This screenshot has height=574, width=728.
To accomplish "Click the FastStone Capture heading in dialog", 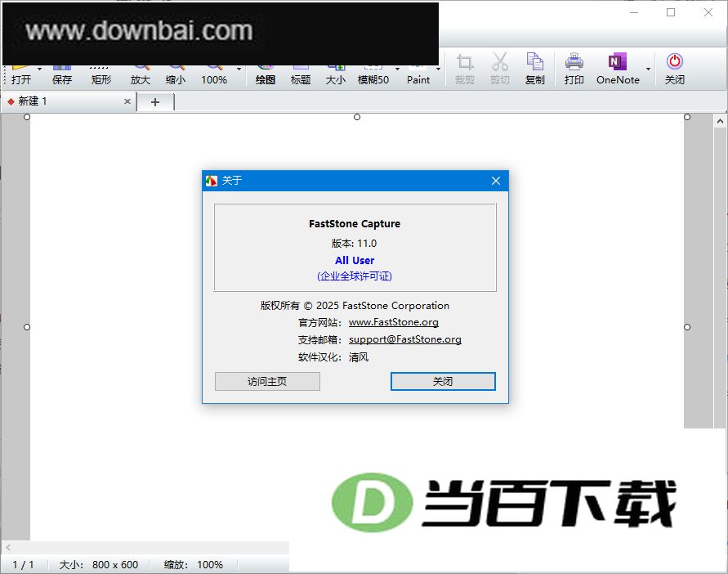I will 355,223.
